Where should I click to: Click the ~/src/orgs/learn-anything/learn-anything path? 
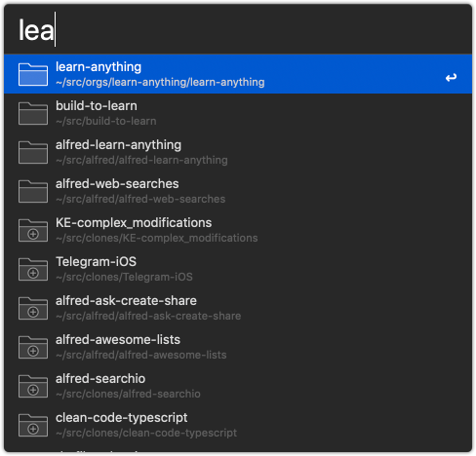(x=160, y=82)
